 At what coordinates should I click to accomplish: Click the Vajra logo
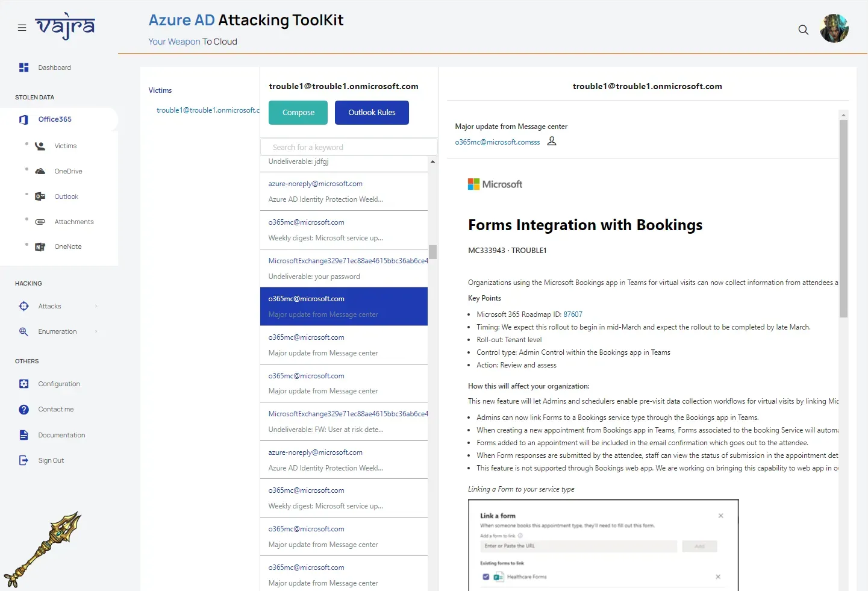tap(65, 27)
